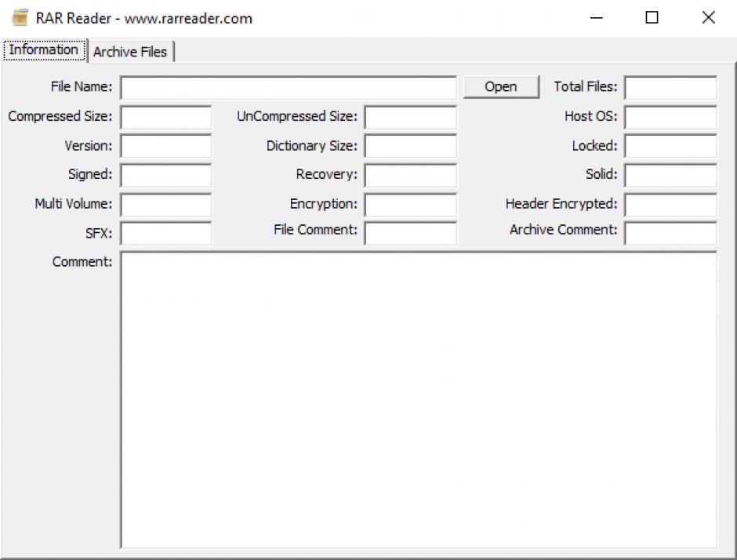Click the 'File Name:' label
The width and height of the screenshot is (737, 560).
82,86
